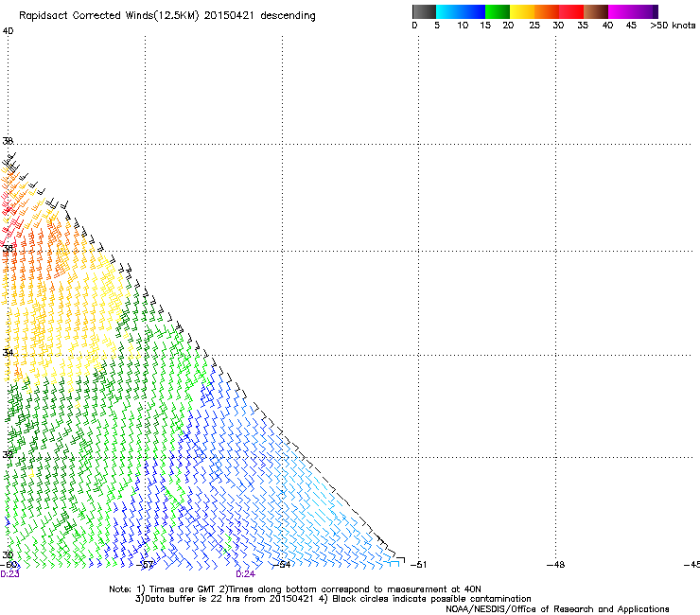Viewport: 700px width, 615px height.
Task: Click the red 30-35 knots legend color
Action: [x=571, y=11]
